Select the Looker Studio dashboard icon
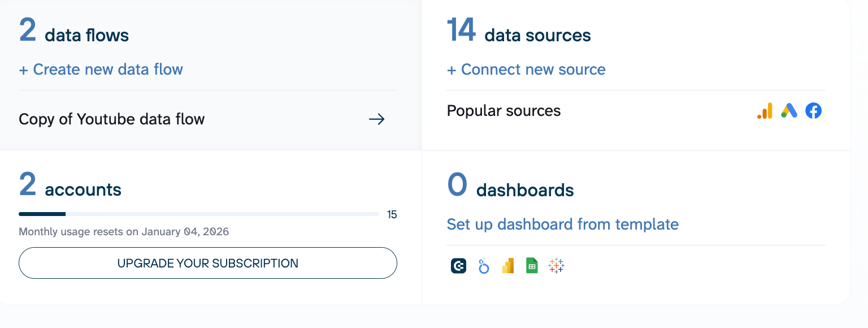 tap(483, 266)
